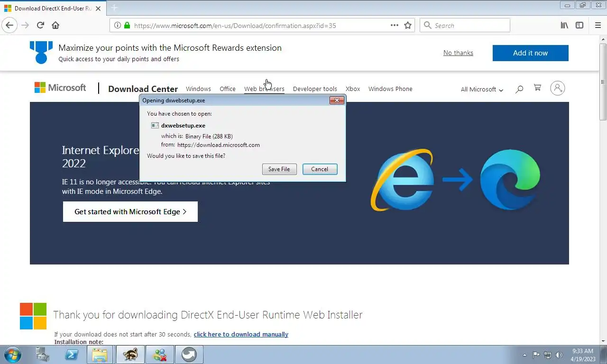Open the Windows Start button

[x=12, y=355]
